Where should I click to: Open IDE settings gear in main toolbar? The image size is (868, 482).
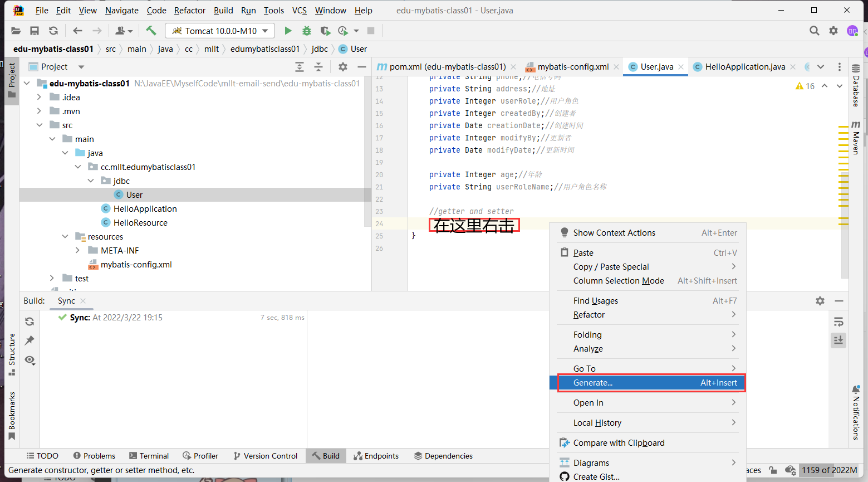833,31
